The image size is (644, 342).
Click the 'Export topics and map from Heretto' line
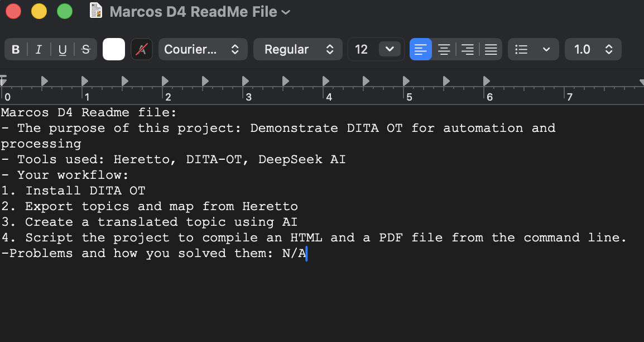click(150, 206)
